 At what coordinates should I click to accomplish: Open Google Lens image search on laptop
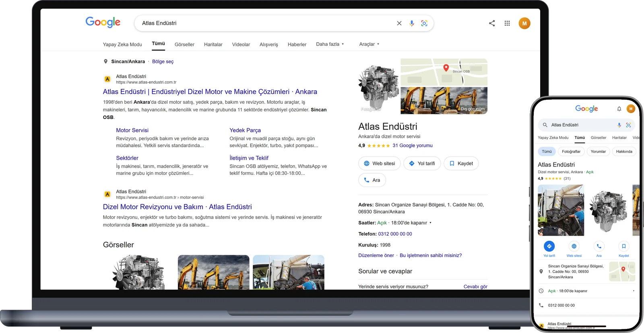tap(424, 23)
